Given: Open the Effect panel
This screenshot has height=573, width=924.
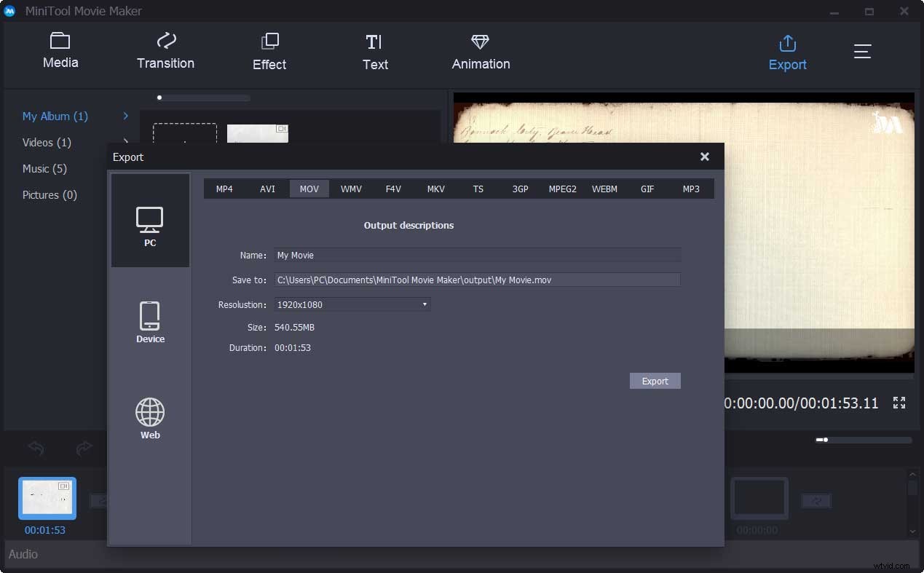Looking at the screenshot, I should click(x=269, y=51).
